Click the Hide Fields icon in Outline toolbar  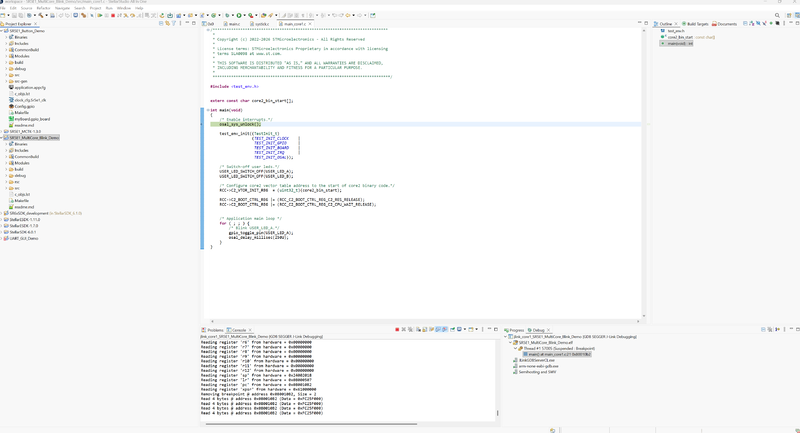point(758,23)
